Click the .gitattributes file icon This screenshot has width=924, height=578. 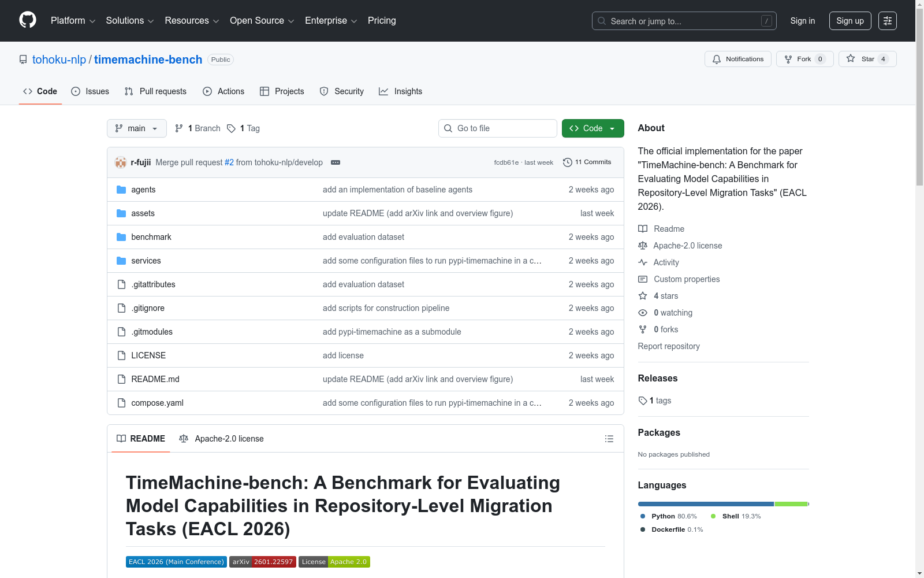click(x=121, y=284)
